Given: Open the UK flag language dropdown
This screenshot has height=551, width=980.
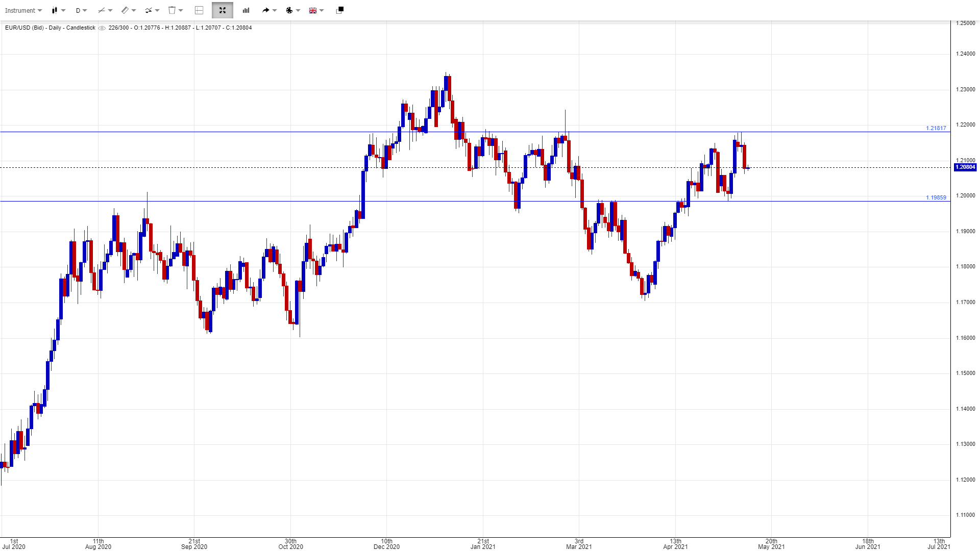Looking at the screenshot, I should 316,10.
